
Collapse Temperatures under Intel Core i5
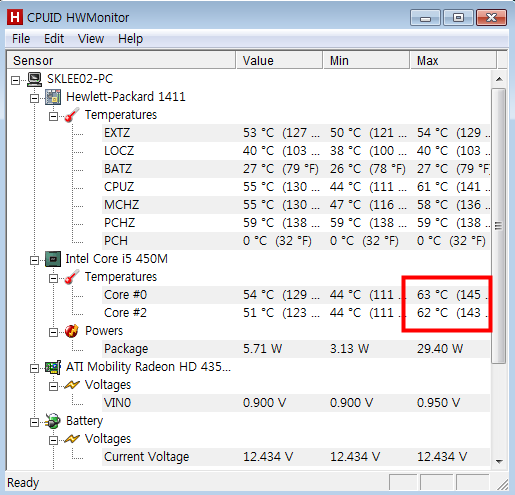coord(53,279)
